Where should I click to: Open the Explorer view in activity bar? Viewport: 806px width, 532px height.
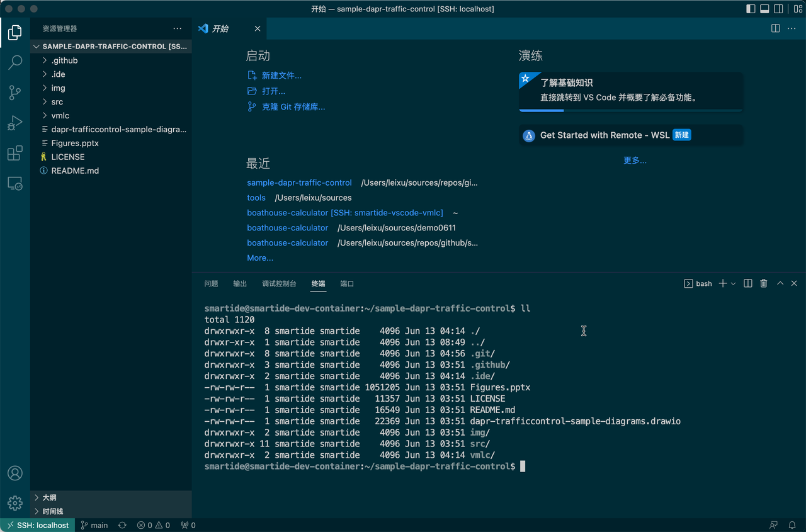15,32
